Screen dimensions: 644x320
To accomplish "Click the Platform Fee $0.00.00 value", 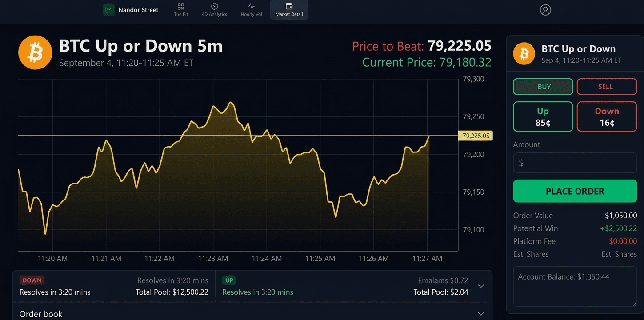I will click(623, 241).
